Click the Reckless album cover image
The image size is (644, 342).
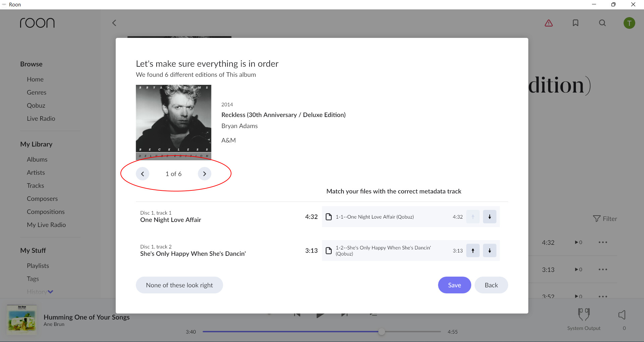tap(173, 122)
